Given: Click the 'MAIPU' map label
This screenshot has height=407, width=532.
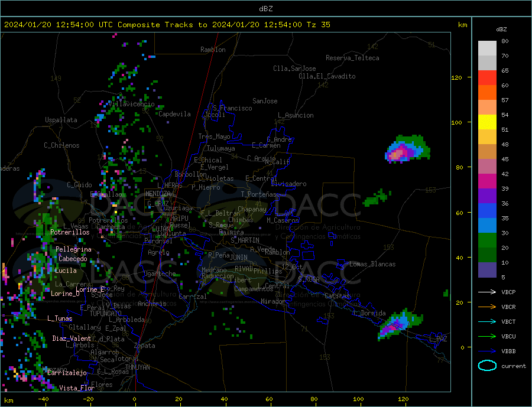Looking at the screenshot, I should [x=179, y=219].
